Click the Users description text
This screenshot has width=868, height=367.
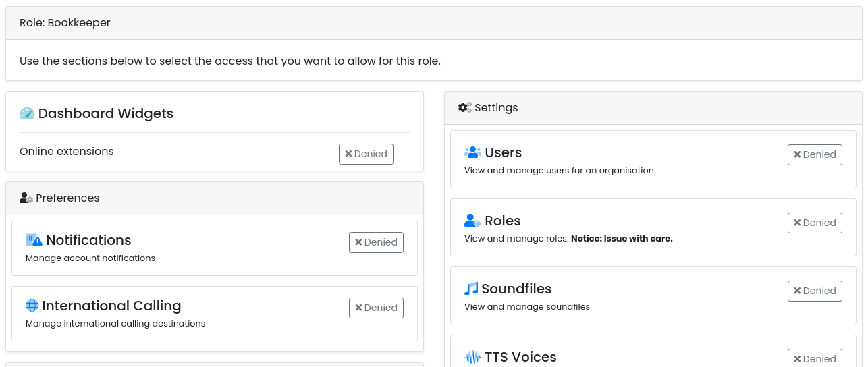(559, 170)
